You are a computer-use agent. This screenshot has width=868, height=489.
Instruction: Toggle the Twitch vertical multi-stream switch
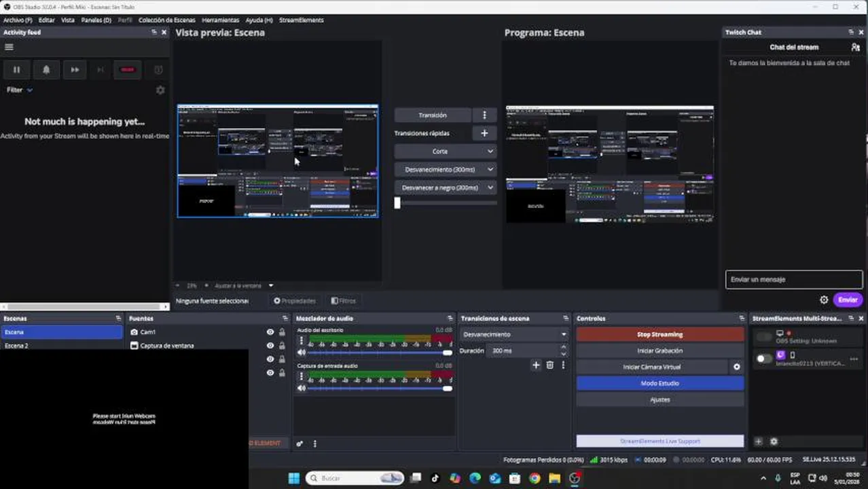(x=764, y=358)
